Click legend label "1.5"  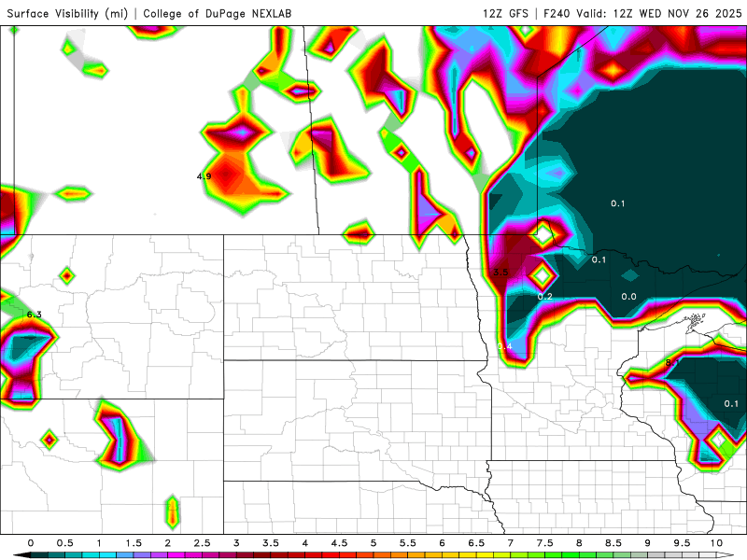click(134, 543)
